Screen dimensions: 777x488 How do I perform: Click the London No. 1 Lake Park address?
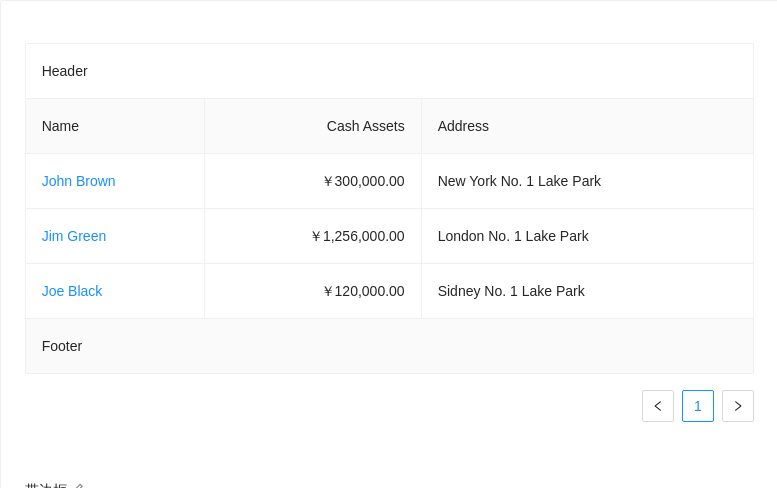[x=513, y=236]
